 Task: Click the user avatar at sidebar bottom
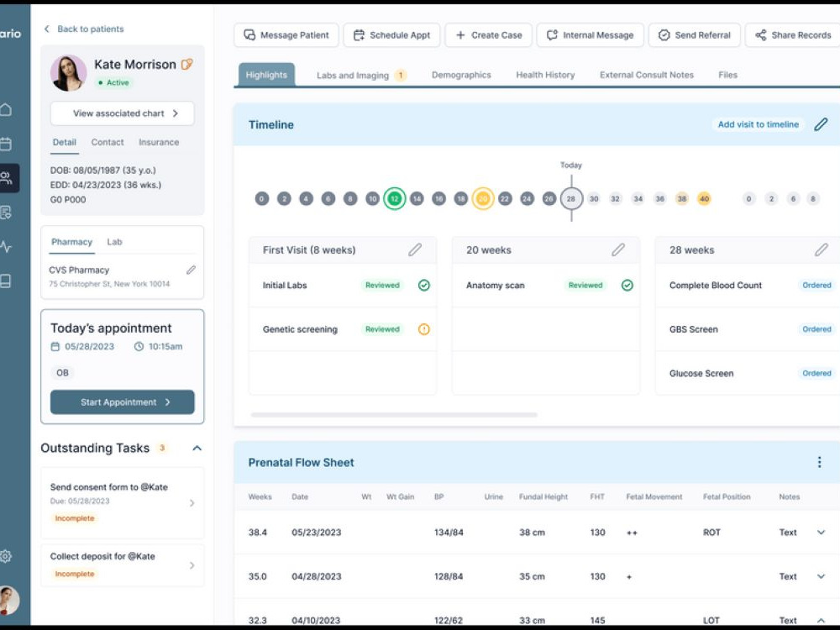pyautogui.click(x=8, y=600)
